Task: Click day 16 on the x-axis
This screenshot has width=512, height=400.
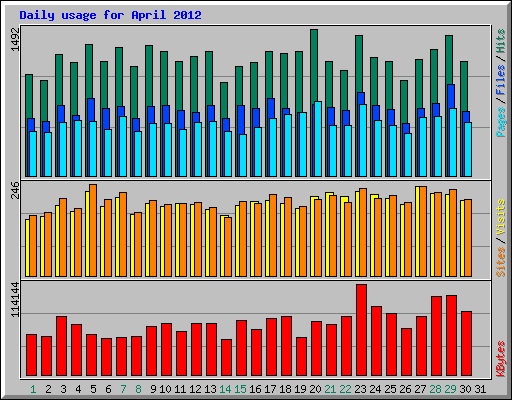Action: click(255, 389)
